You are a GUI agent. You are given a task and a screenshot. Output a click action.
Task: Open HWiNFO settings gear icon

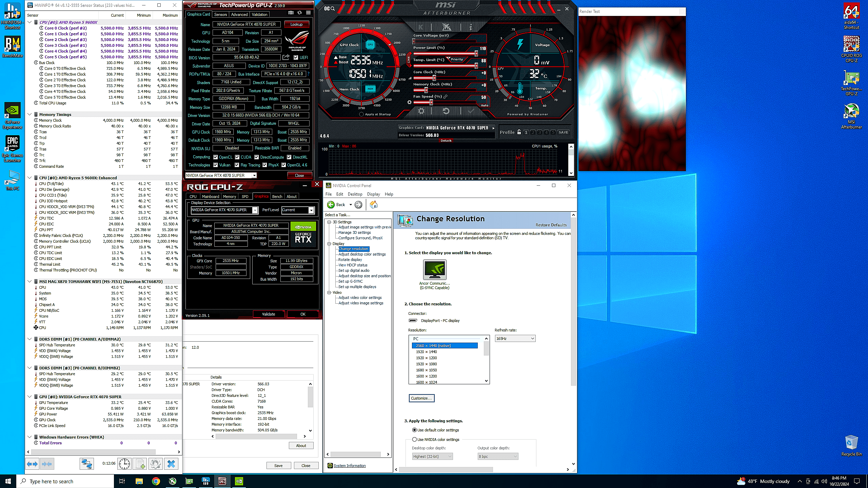pyautogui.click(x=155, y=464)
